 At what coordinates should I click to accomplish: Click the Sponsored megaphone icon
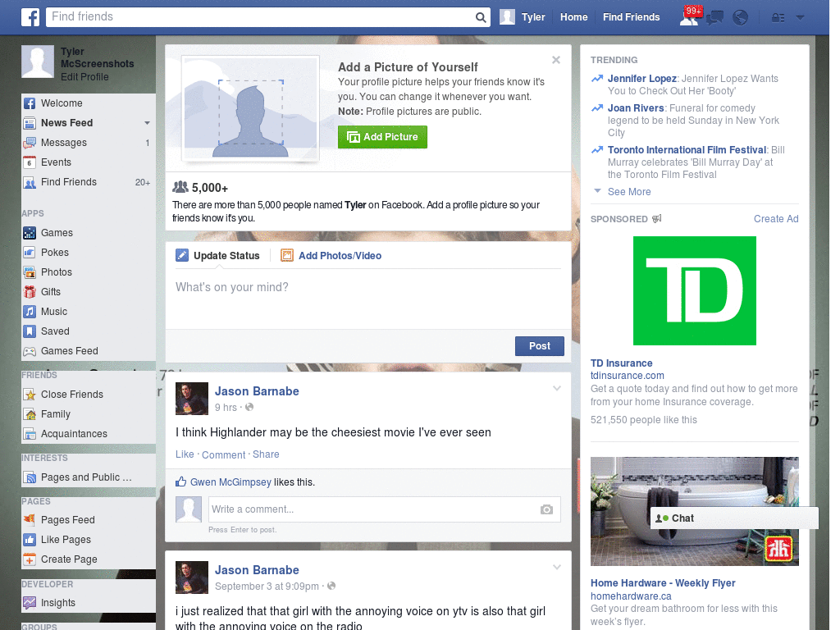tap(657, 218)
